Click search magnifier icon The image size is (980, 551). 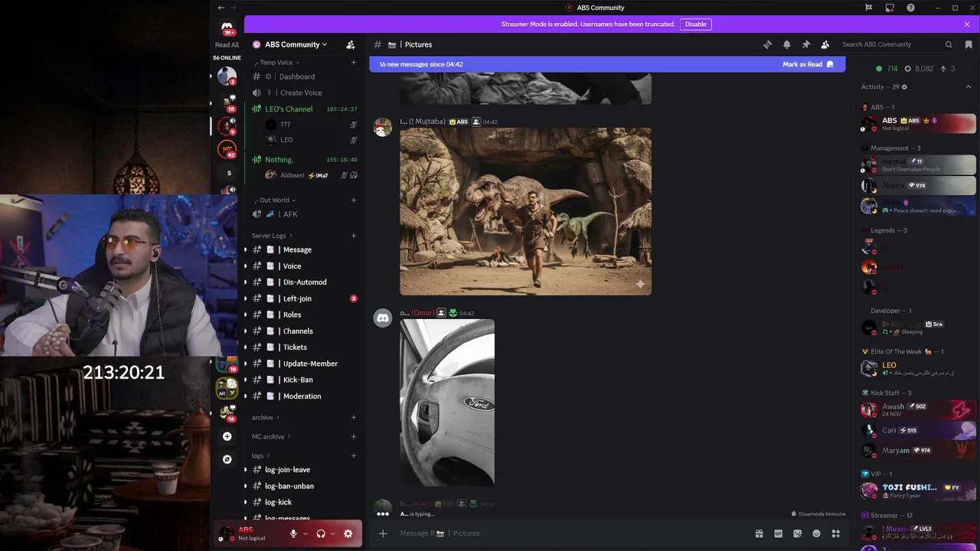(x=949, y=44)
